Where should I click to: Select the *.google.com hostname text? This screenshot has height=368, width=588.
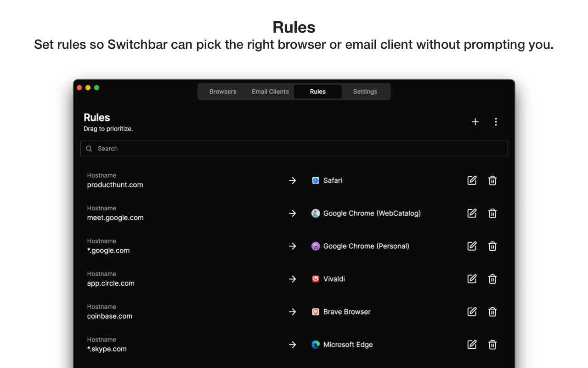pos(108,251)
